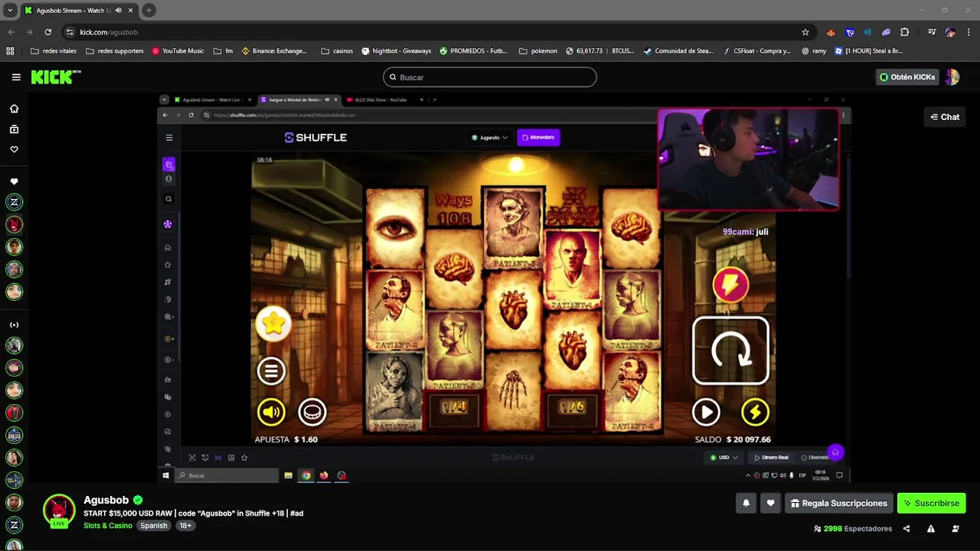Click the Buscar search field on Kick
This screenshot has height=551, width=980.
click(x=489, y=77)
